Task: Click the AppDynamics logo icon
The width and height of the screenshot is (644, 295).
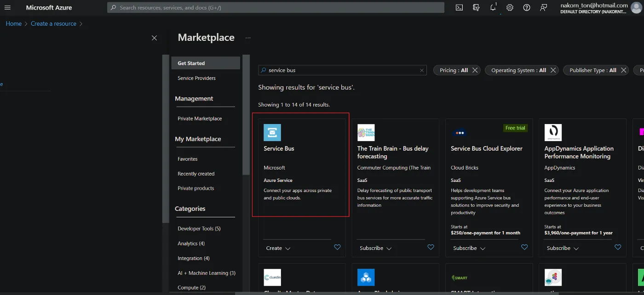Action: click(553, 132)
